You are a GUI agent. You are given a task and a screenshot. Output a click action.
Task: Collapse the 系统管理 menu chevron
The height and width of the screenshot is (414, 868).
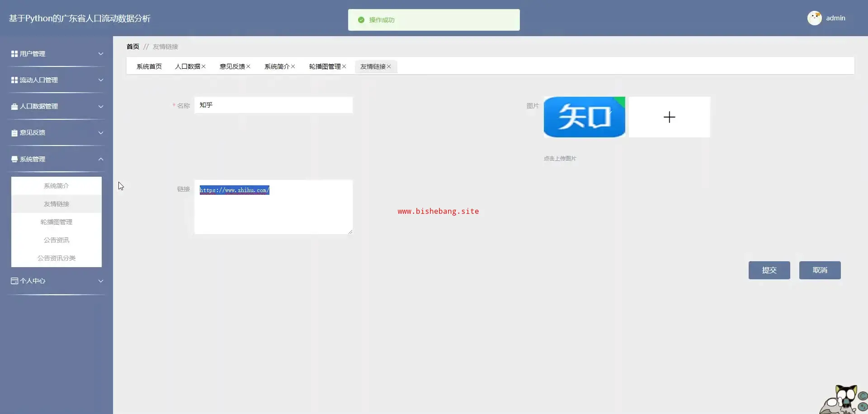(101, 159)
